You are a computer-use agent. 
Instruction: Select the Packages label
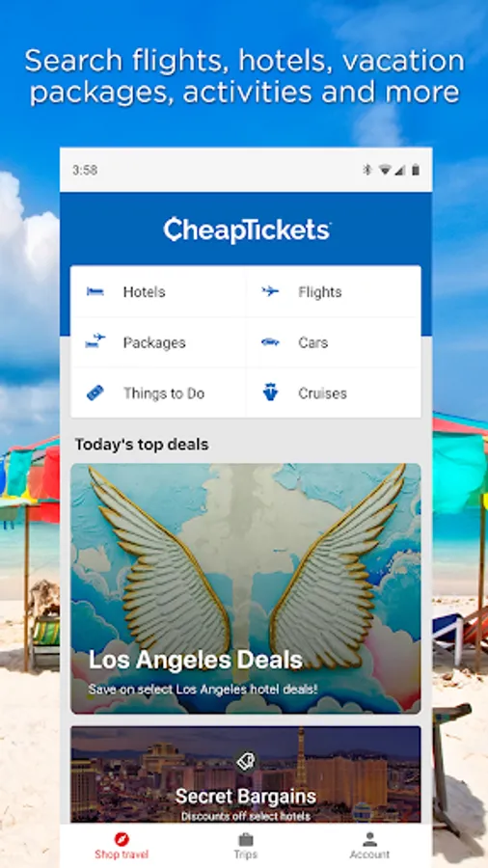click(x=154, y=342)
